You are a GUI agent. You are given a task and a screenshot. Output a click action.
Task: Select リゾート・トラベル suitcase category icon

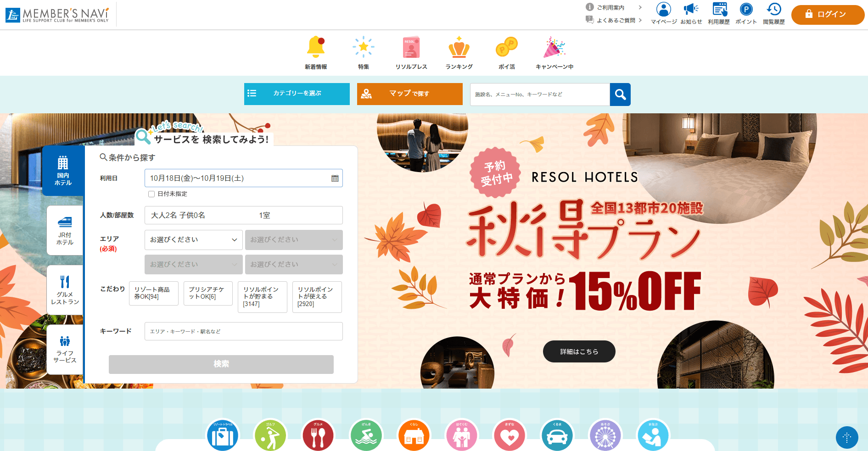[223, 435]
